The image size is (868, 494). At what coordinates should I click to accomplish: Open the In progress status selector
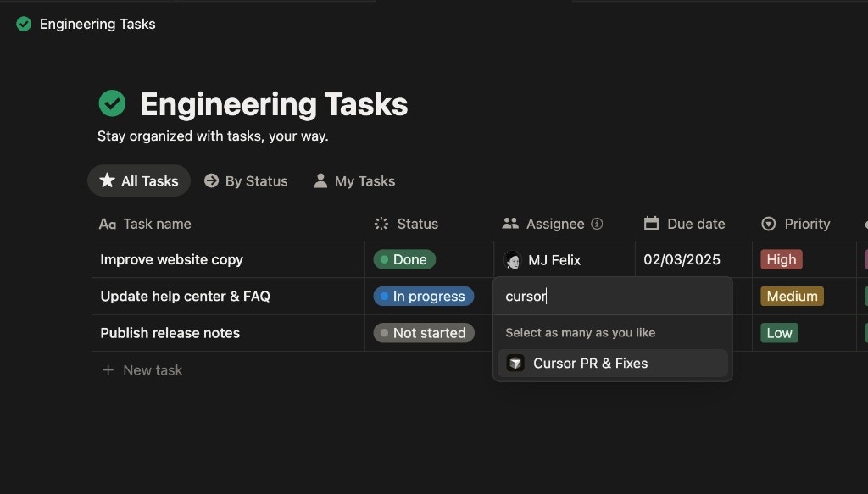[423, 296]
